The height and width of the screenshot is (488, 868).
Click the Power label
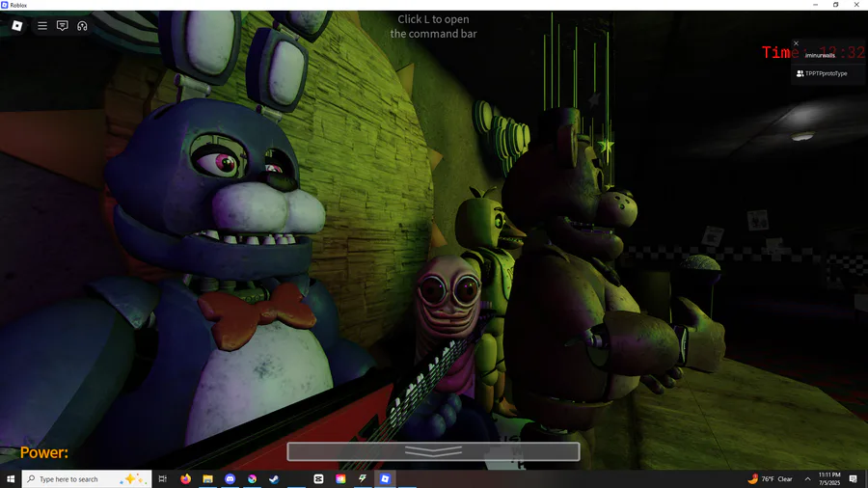tap(44, 452)
